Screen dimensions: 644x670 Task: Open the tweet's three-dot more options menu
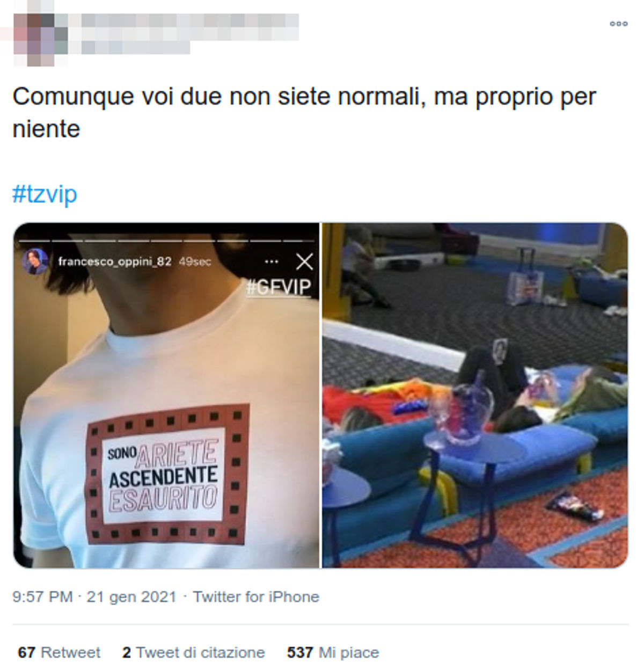point(618,24)
